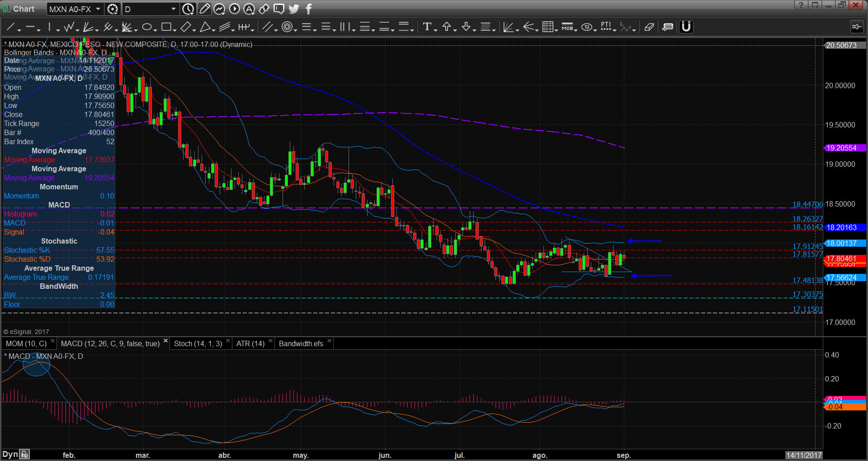Select the PTI tool
Screen dimensions: 868x461
[606, 27]
